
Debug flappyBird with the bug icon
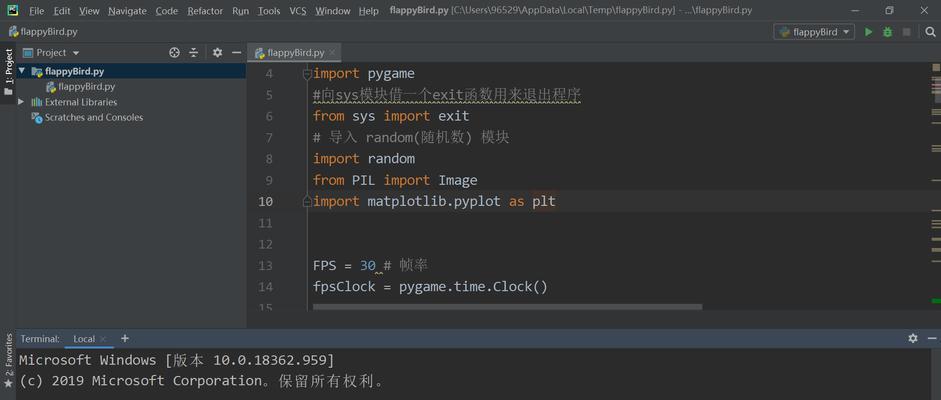pyautogui.click(x=887, y=32)
